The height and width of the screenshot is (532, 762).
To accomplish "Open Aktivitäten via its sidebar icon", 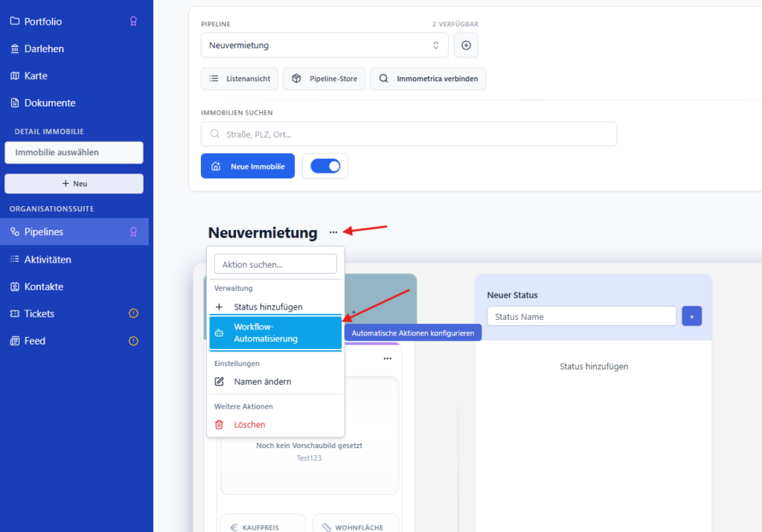I will pyautogui.click(x=15, y=259).
